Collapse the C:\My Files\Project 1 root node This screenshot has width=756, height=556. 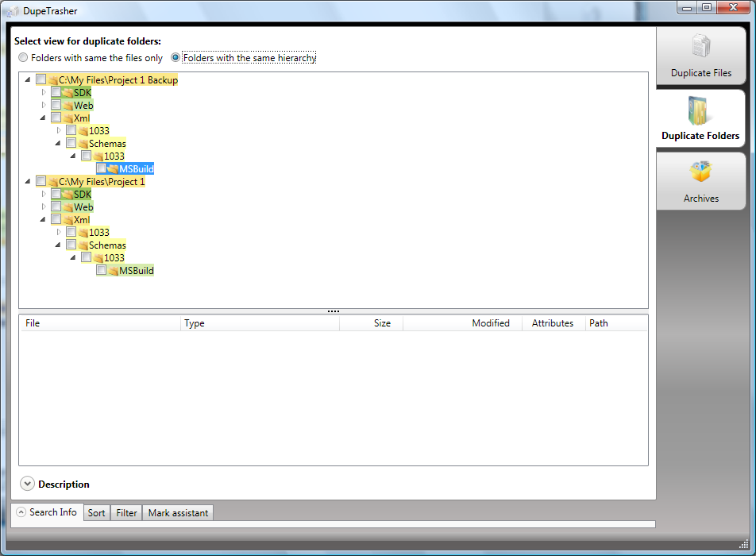(28, 181)
